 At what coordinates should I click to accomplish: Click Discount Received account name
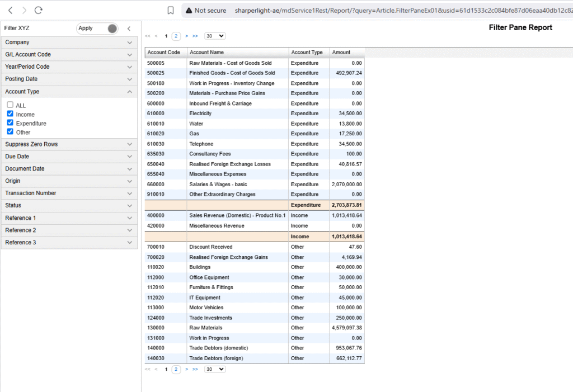coord(211,247)
